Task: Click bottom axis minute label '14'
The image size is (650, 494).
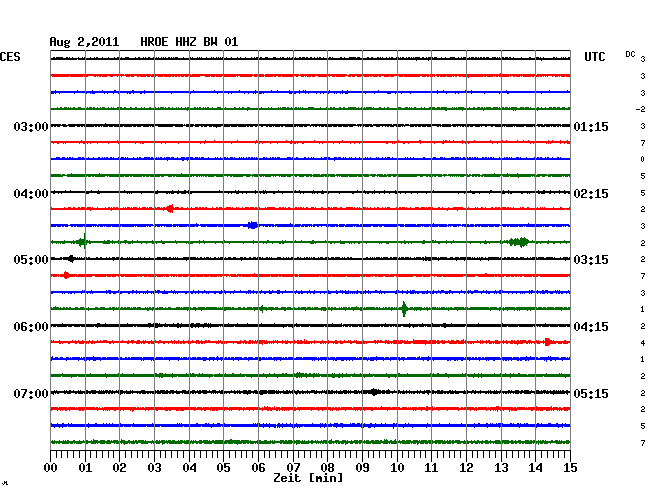Action: point(535,468)
